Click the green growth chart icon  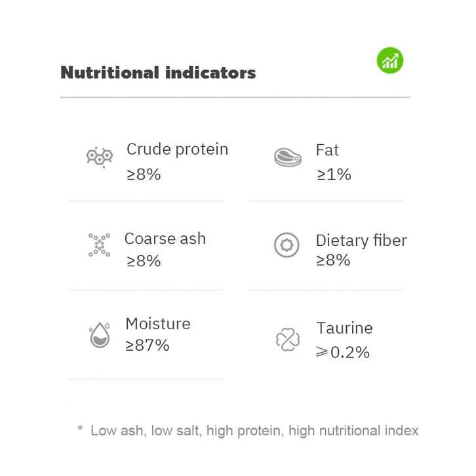coord(390,61)
